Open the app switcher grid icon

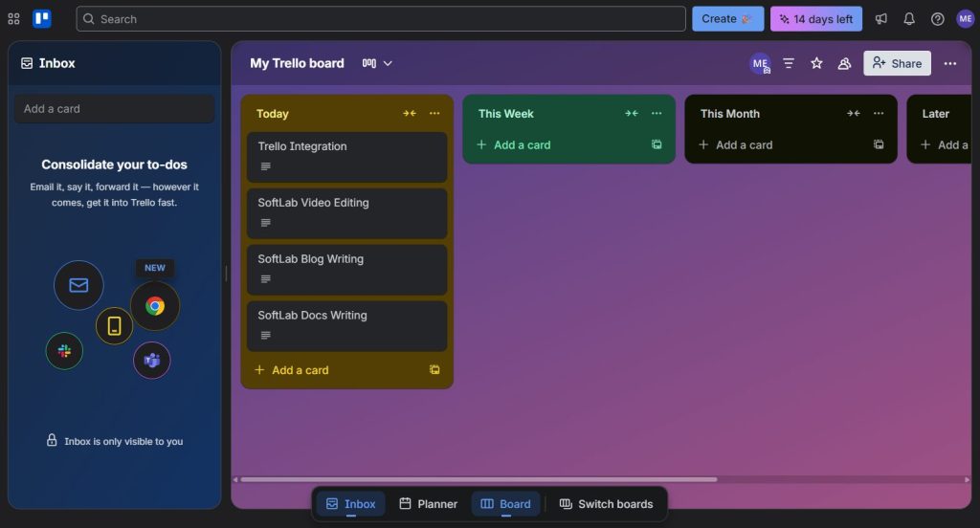(13, 19)
